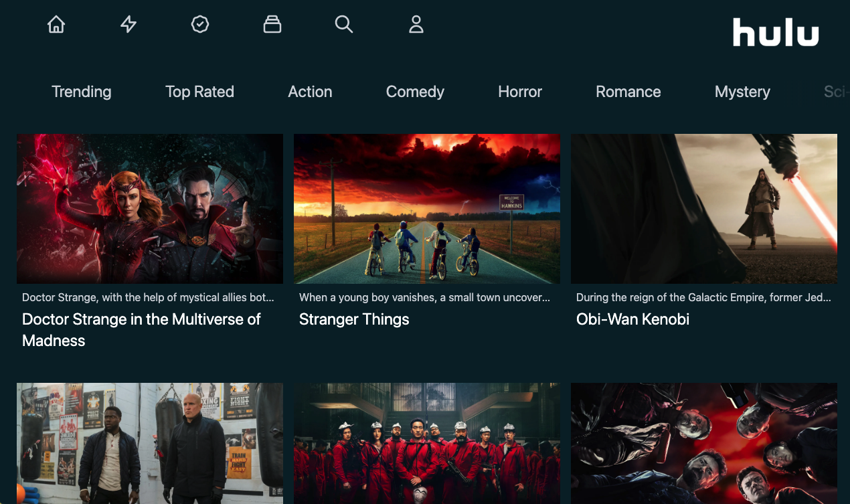Image resolution: width=850 pixels, height=504 pixels.
Task: Open the Trending lightning bolt icon
Action: (x=129, y=25)
